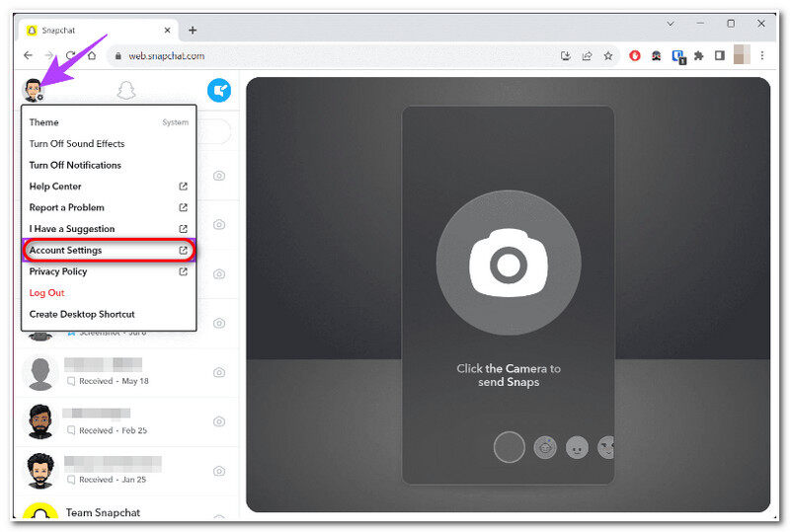Click the Bitmoji avatar of Jan 25 chat

click(x=40, y=471)
